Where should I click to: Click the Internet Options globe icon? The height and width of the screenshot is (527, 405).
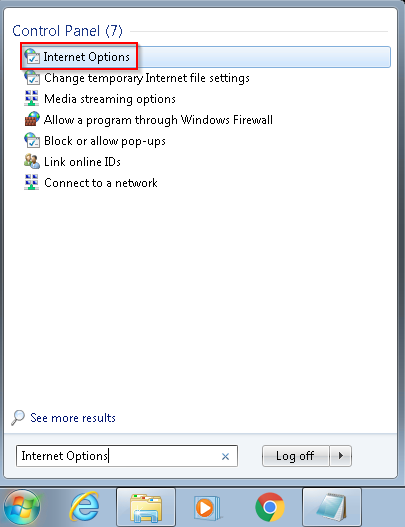32,56
